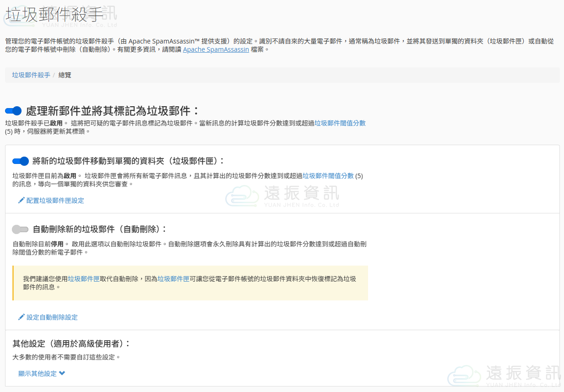
Task: Disable the 垃圾郵件匣 move-to-folder switch
Action: pyautogui.click(x=21, y=161)
